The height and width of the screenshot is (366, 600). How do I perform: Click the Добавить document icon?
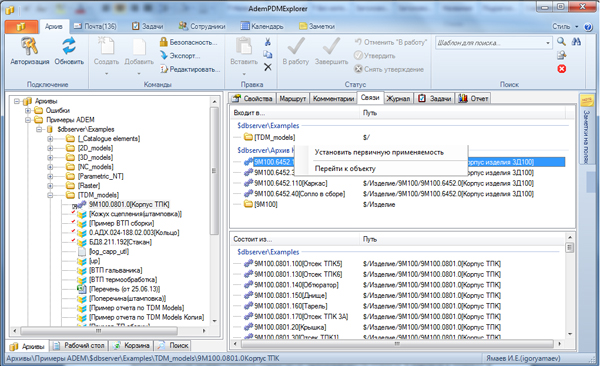coord(139,47)
